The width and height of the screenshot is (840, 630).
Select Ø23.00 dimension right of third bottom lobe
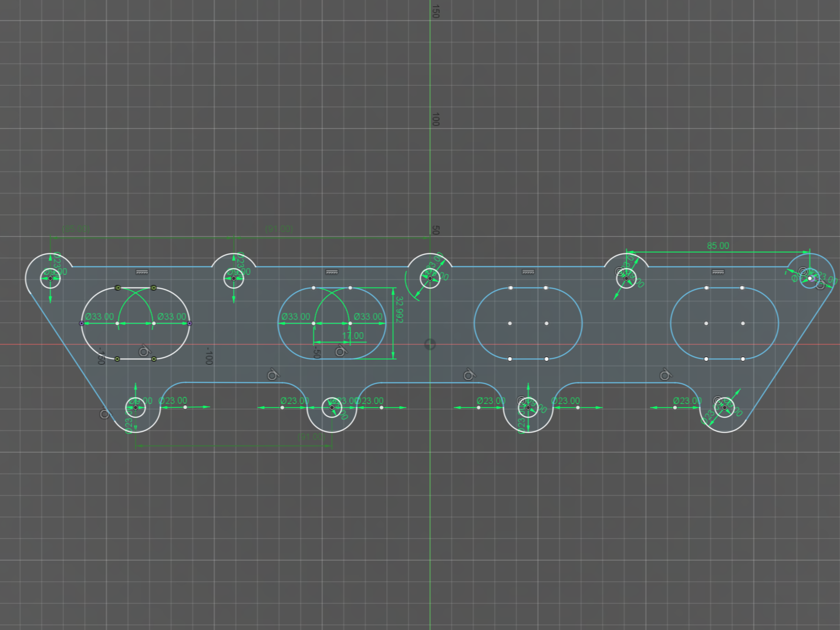tap(565, 400)
